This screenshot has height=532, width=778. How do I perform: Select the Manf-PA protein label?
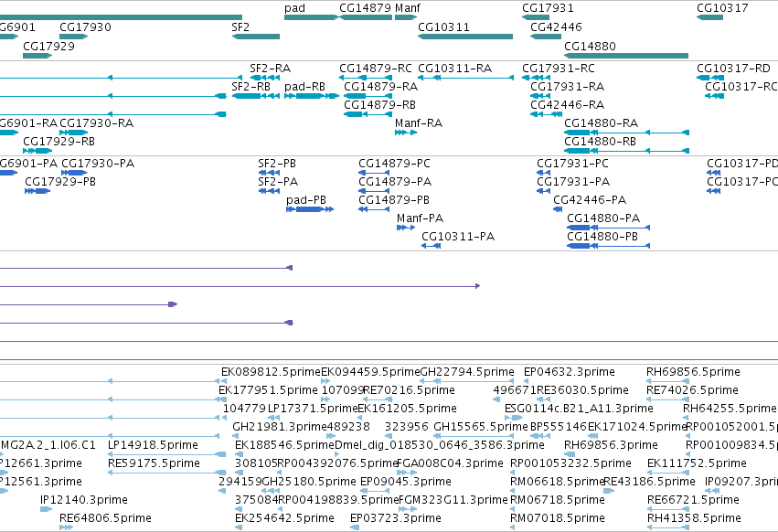(421, 218)
